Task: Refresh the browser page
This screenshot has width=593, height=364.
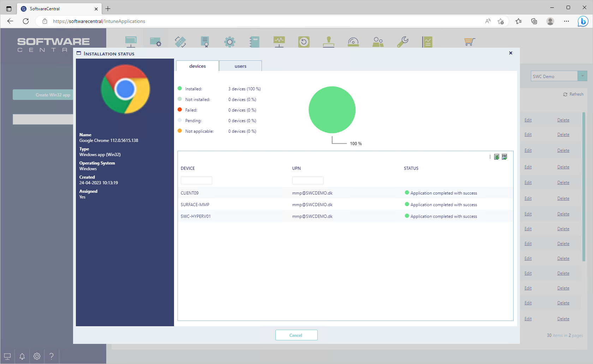Action: coord(26,21)
